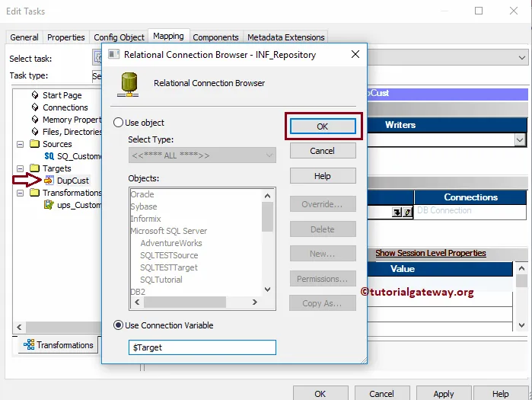The width and height of the screenshot is (532, 400).
Task: Select the Use Connection Variable radio button
Action: [x=118, y=325]
